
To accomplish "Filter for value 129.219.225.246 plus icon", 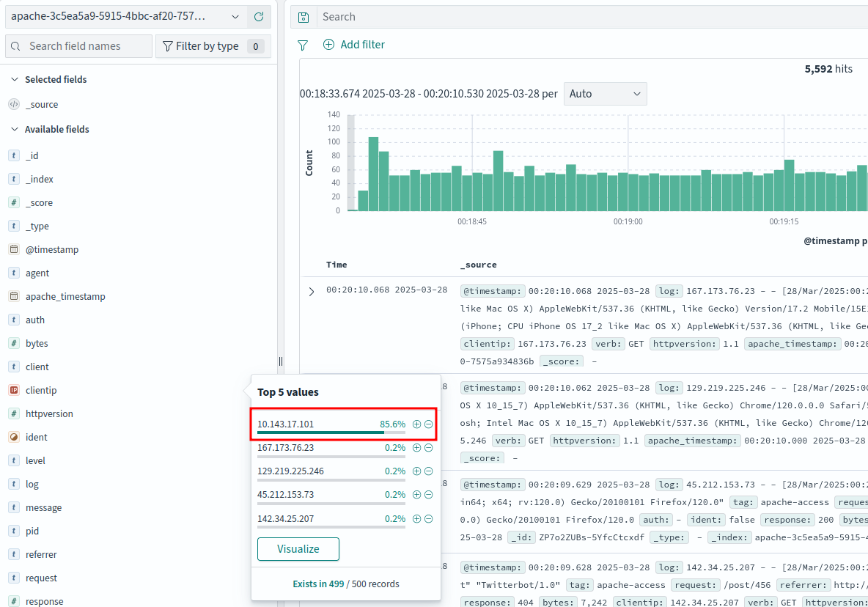I will [417, 471].
